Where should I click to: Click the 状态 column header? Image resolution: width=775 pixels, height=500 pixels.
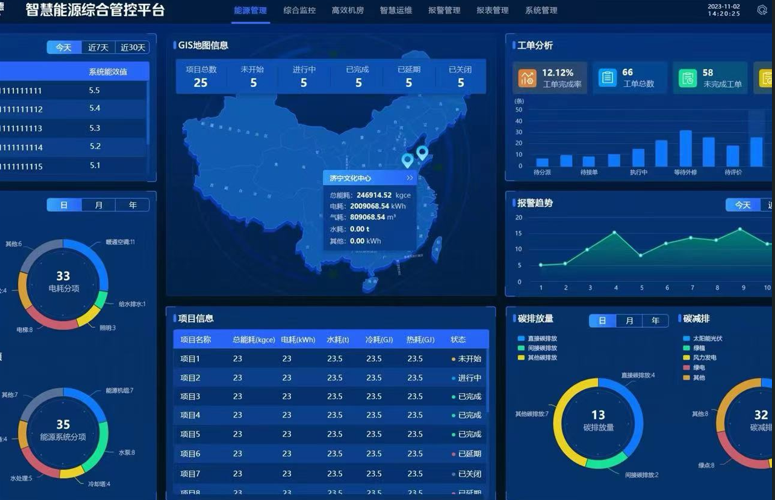458,340
